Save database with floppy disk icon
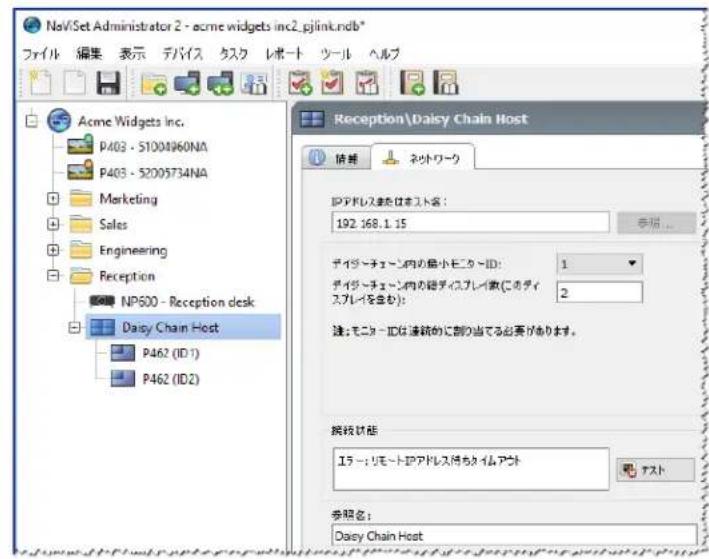The image size is (709, 559). click(108, 83)
